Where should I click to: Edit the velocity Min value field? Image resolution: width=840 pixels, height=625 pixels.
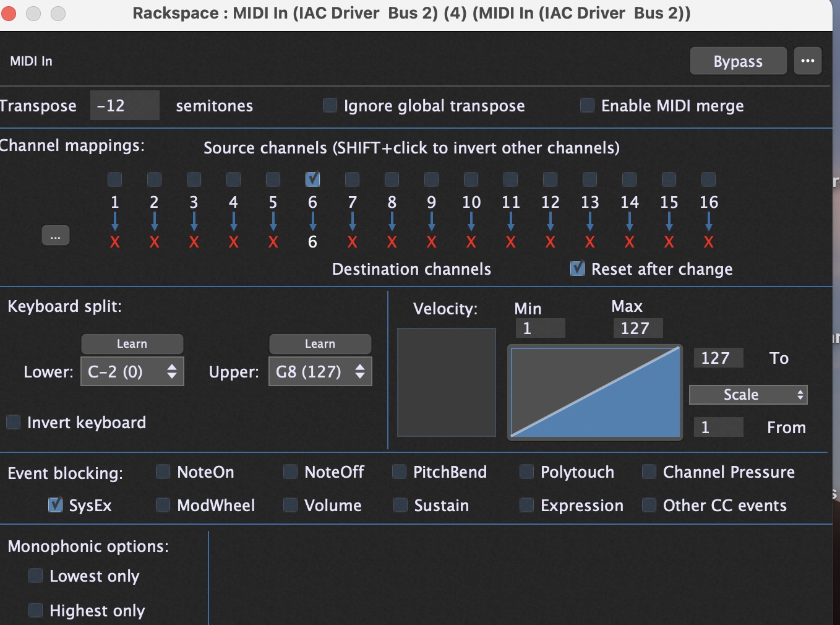(540, 328)
